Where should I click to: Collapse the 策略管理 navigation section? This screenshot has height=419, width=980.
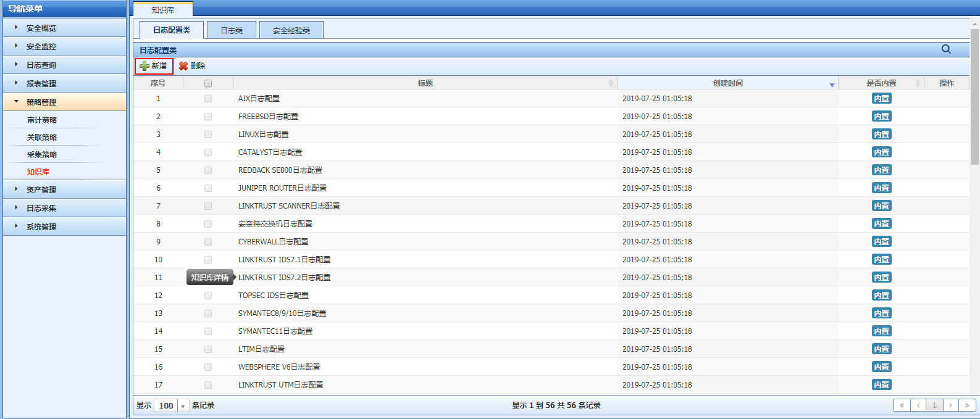click(41, 102)
